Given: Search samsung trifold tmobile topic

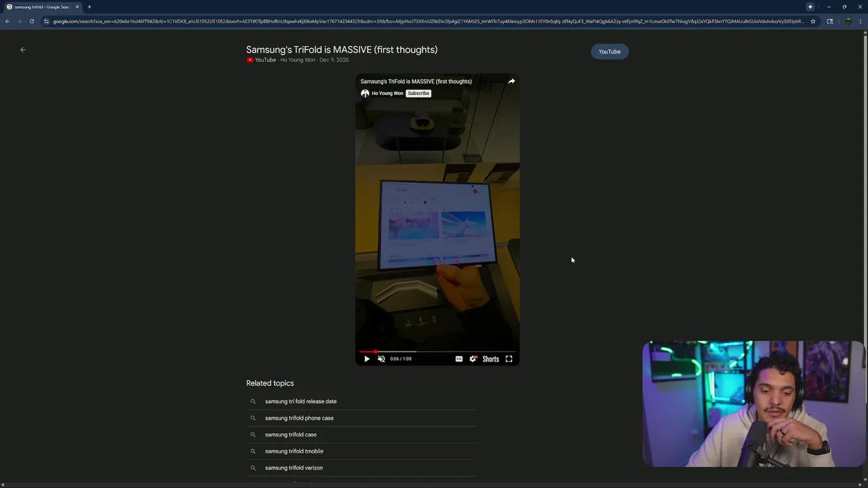Looking at the screenshot, I should 294,451.
